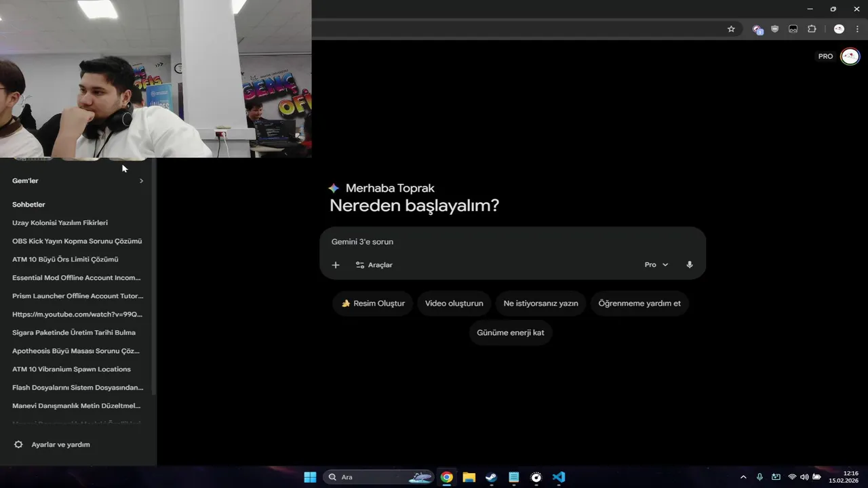This screenshot has width=868, height=488.
Task: Open the Manevi Danışmanlık Metin Düzeltmel chat
Action: click(x=78, y=406)
